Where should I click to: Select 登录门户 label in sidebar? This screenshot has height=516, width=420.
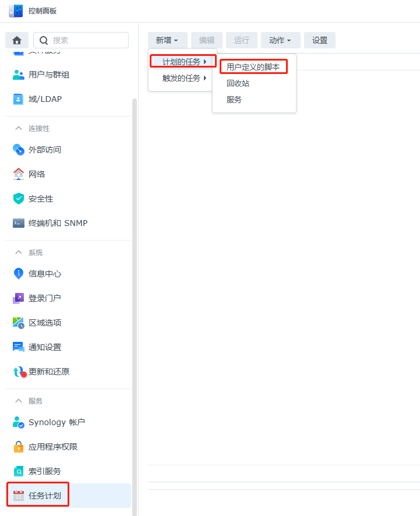click(45, 298)
